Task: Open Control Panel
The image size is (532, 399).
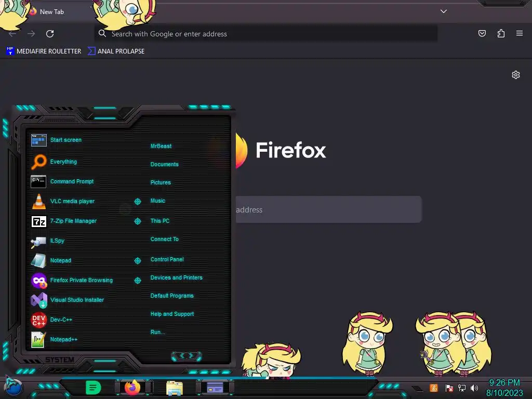Action: coord(167,259)
